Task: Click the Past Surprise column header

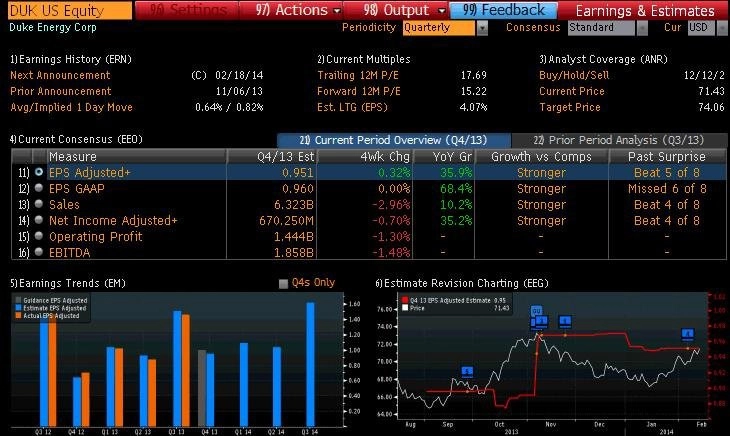Action: (667, 156)
